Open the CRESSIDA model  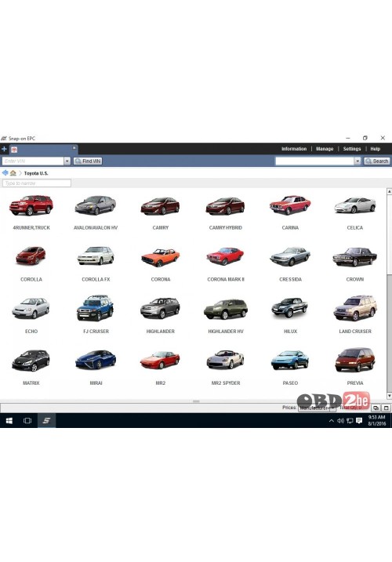290,256
